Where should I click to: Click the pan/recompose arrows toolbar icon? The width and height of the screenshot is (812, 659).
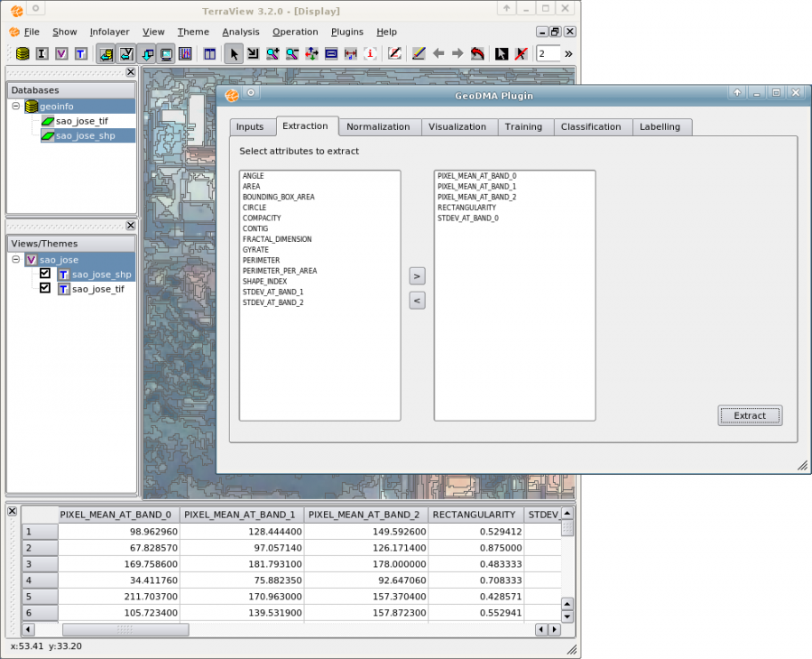coord(311,54)
